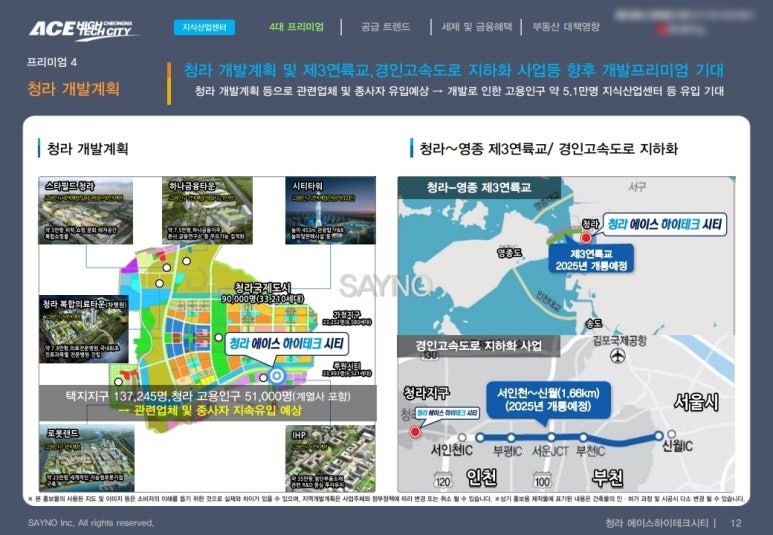The image size is (773, 535).
Task: Click the 제3연륙교 2025년 개통예정 callout
Action: [591, 260]
